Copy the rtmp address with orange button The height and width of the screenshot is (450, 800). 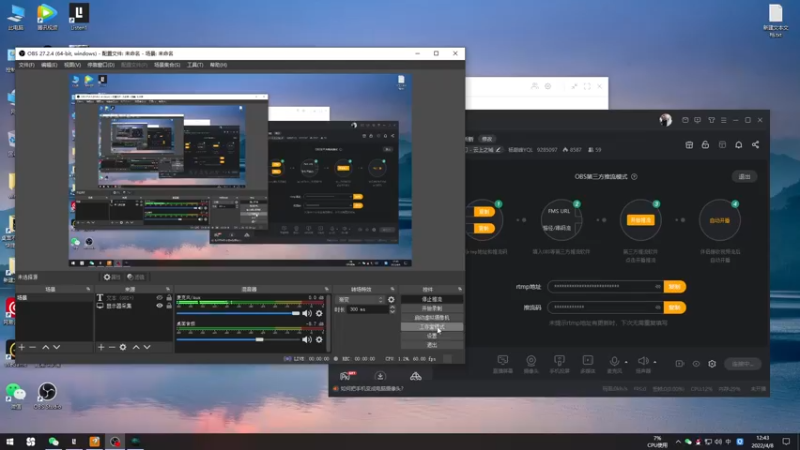click(x=674, y=286)
